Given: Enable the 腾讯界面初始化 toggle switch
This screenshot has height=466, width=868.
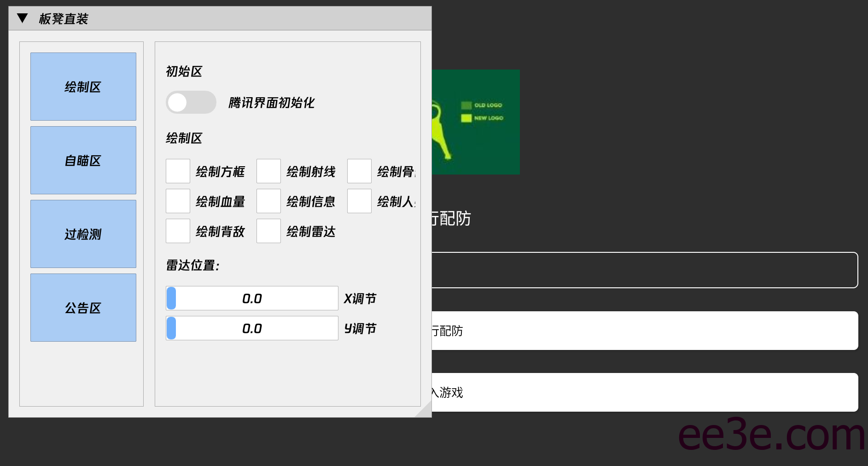Looking at the screenshot, I should (191, 102).
